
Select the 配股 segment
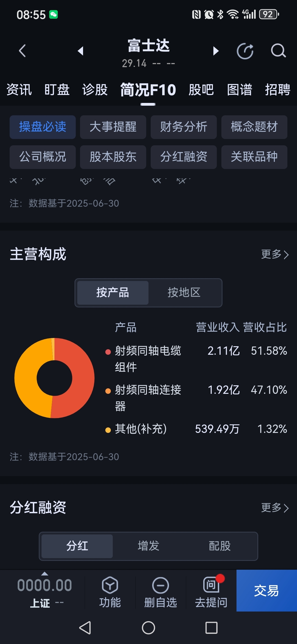219,546
